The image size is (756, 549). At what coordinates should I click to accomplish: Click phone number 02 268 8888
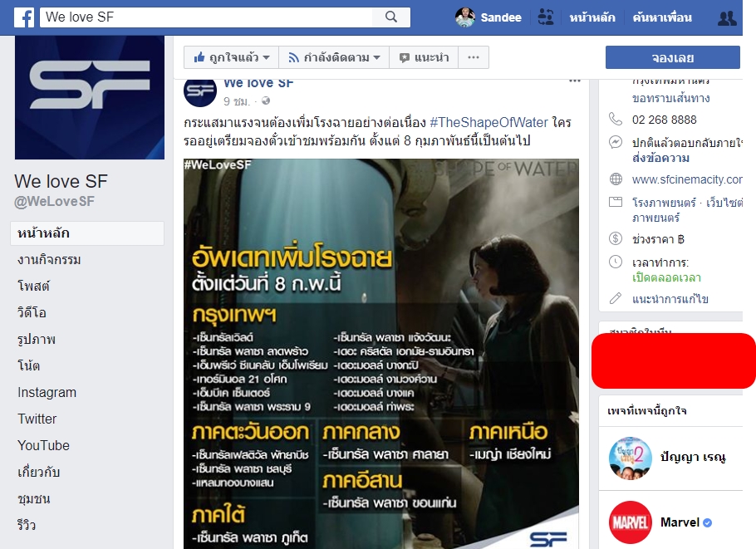pyautogui.click(x=665, y=120)
